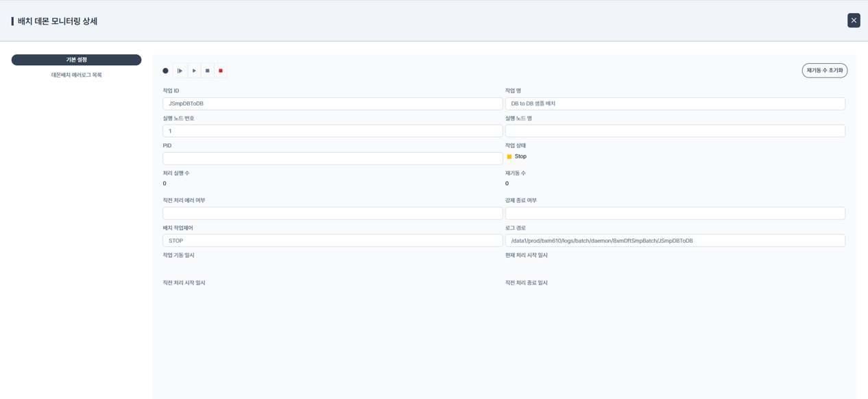Click the 'Stop' status text
Screen dimensions: 868x399
(520, 156)
